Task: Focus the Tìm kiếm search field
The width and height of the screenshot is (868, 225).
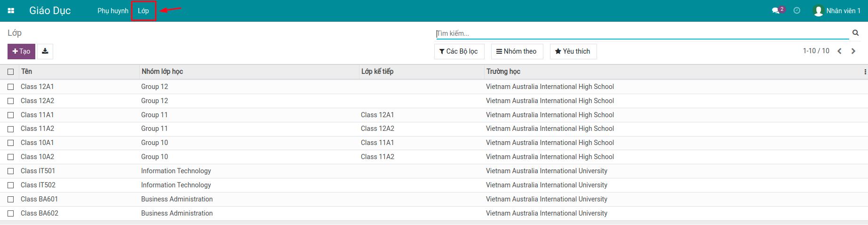Action: point(642,33)
